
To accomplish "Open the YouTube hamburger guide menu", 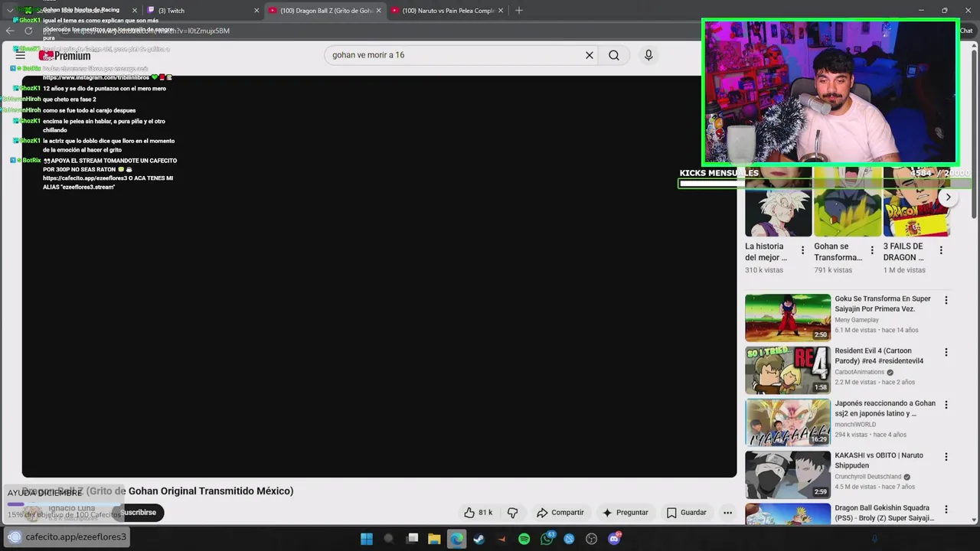I will 20,55.
